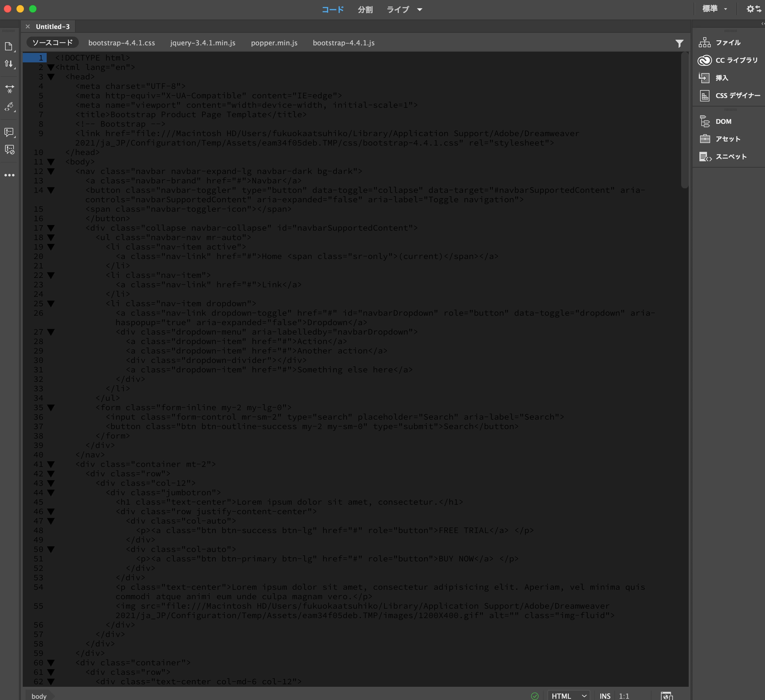Switch to Split view (分割)

point(365,9)
